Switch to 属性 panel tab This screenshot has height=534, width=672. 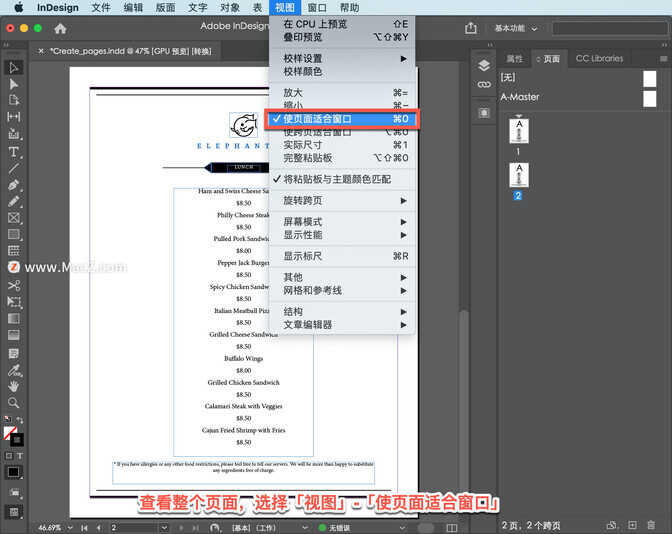514,59
